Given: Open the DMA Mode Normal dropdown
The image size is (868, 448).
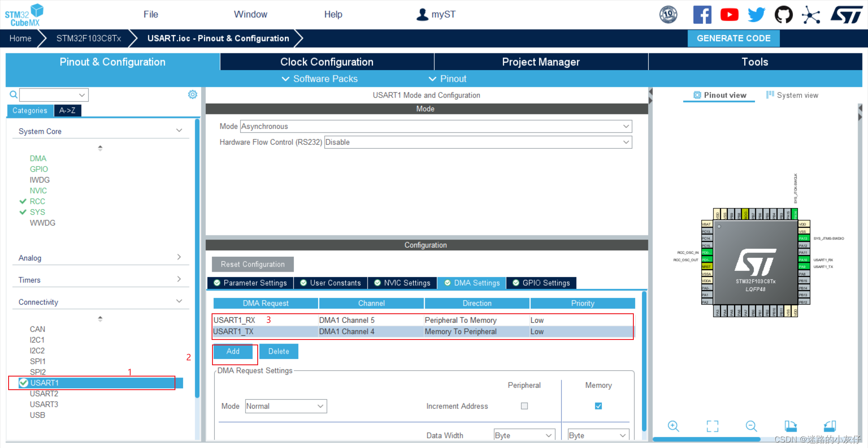Looking at the screenshot, I should coord(286,406).
